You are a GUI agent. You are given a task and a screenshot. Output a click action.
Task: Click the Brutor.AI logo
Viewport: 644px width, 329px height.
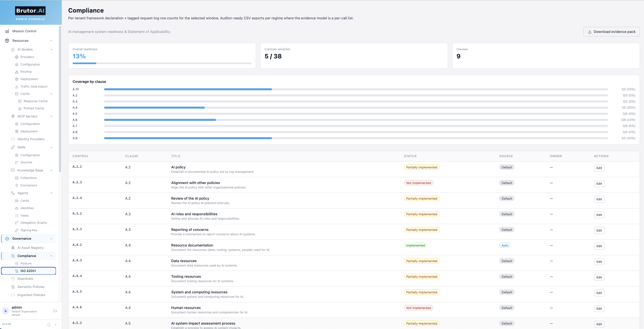pyautogui.click(x=30, y=11)
